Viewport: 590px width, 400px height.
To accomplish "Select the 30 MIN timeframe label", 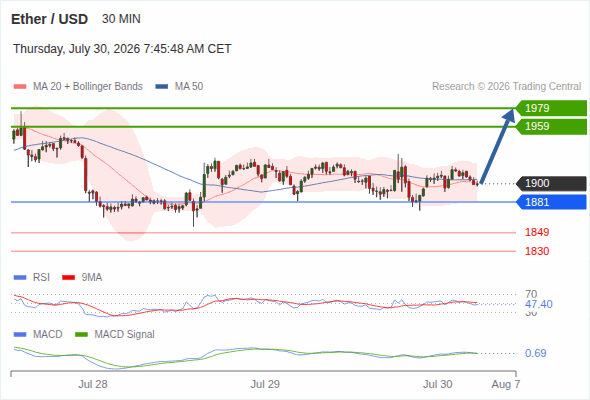I will point(121,19).
